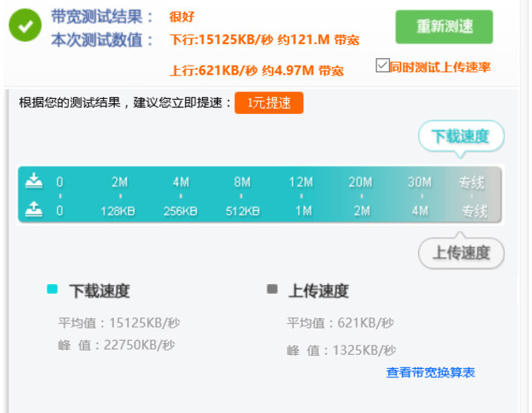
Task: Click the 带宽测试结果 heading label
Action: tap(101, 17)
